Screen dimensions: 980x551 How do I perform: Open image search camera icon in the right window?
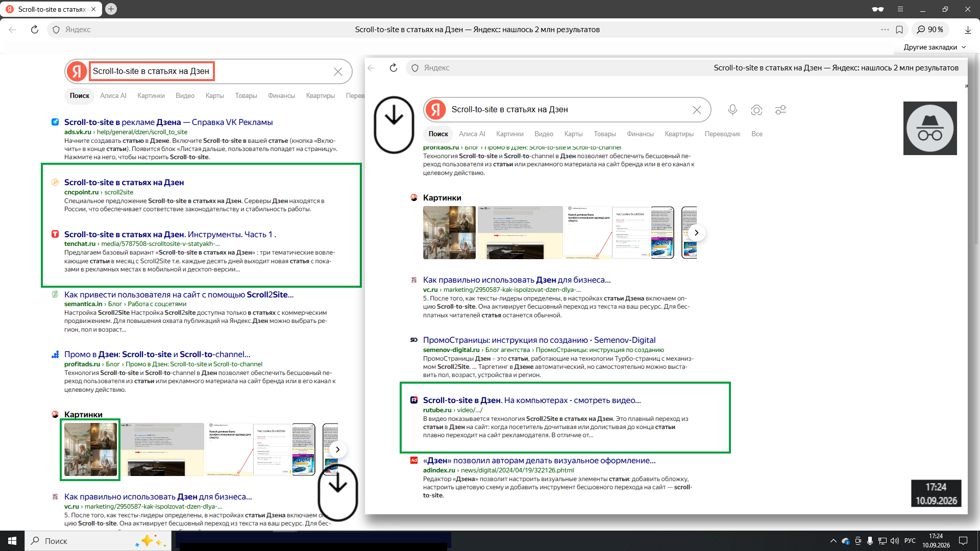tap(756, 110)
